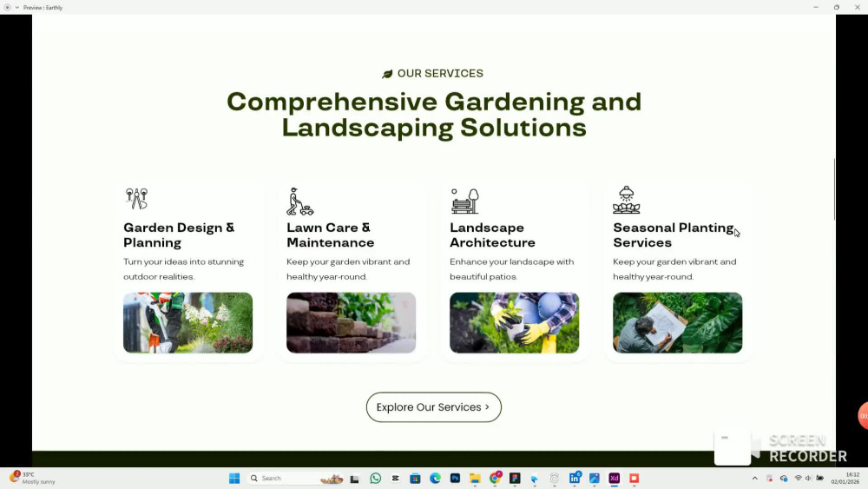Open WhatsApp from the taskbar
Image resolution: width=868 pixels, height=489 pixels.
(x=375, y=478)
